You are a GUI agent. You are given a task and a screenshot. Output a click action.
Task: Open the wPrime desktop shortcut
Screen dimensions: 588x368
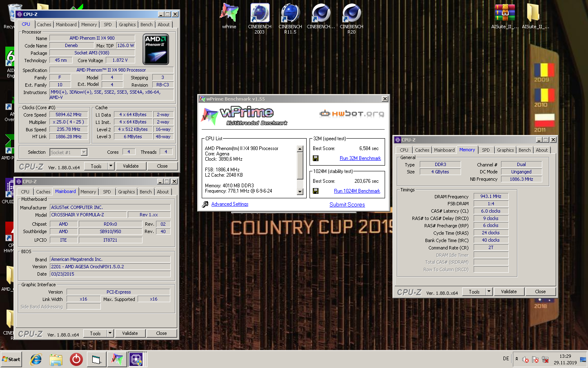pos(229,16)
